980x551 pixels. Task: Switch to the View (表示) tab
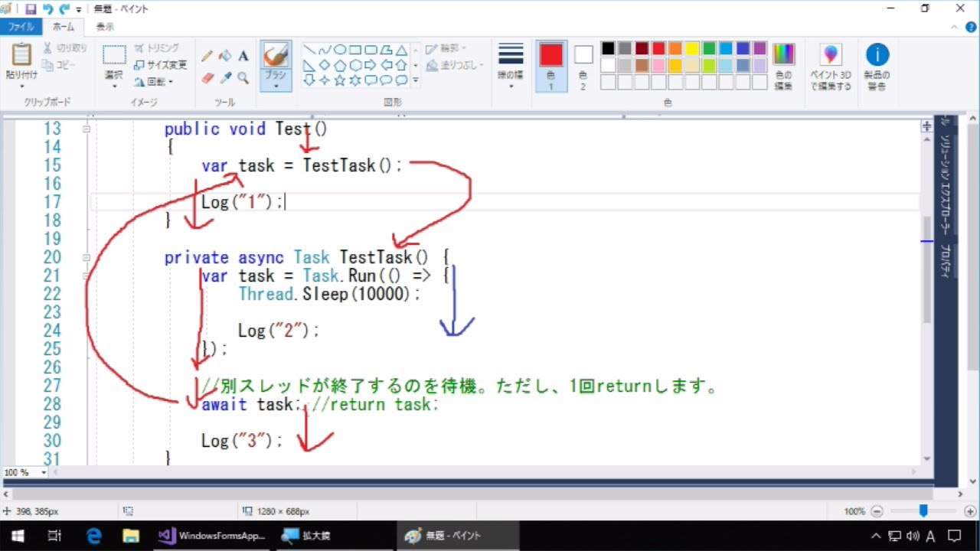click(105, 27)
